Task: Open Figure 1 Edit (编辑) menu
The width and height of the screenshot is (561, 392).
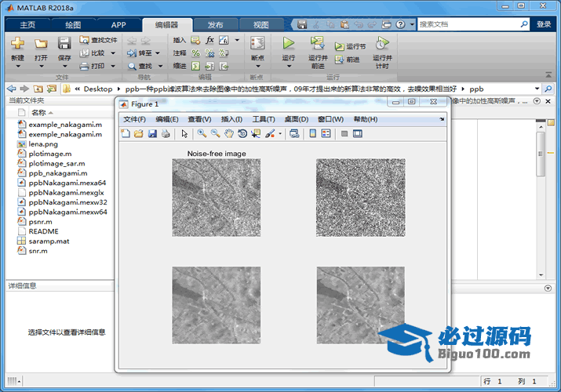Action: (x=167, y=119)
